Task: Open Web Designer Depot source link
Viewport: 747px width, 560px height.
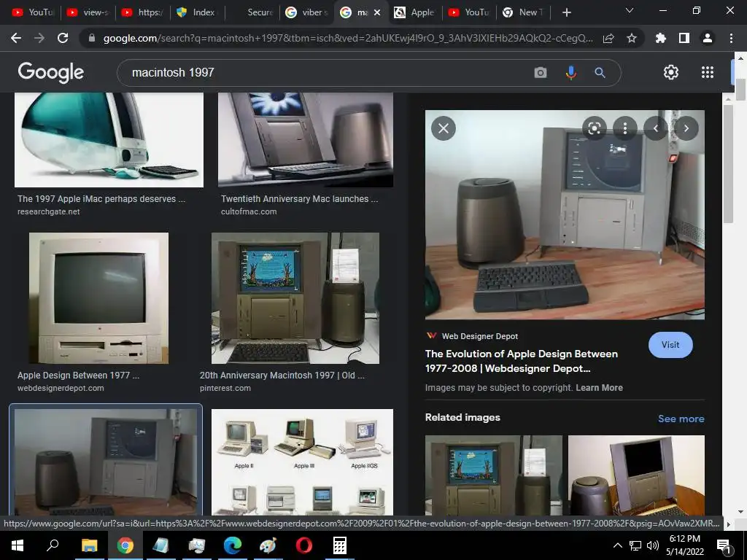Action: click(x=479, y=336)
